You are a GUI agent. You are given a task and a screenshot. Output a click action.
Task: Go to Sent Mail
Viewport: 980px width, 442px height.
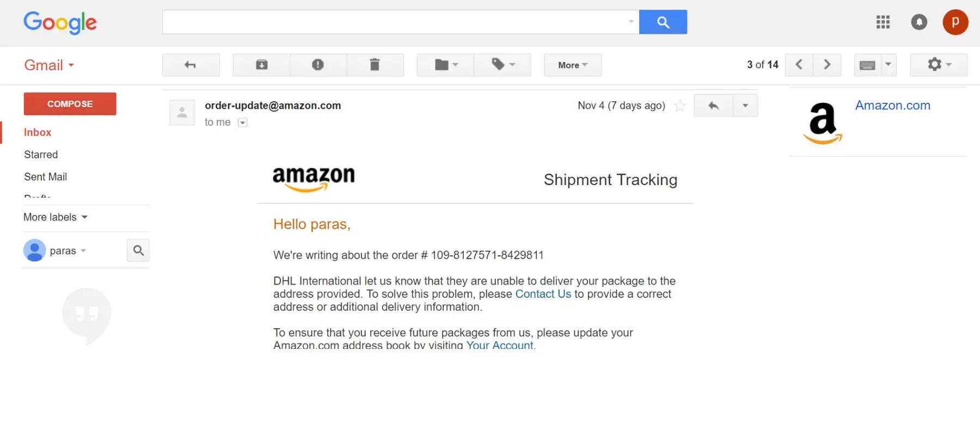pos(45,177)
